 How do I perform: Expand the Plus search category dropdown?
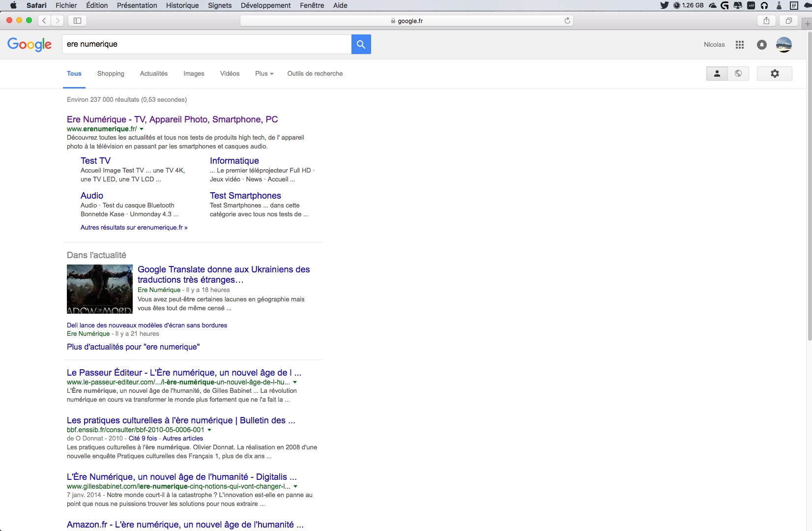click(264, 74)
